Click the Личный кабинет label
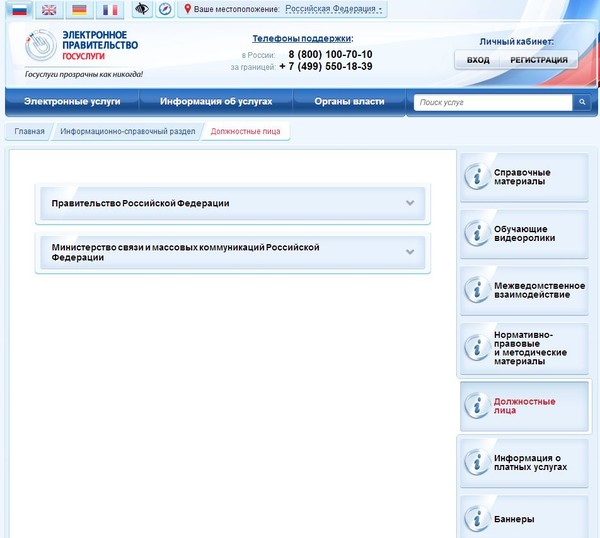Screen dimensions: 600x538 (517, 42)
